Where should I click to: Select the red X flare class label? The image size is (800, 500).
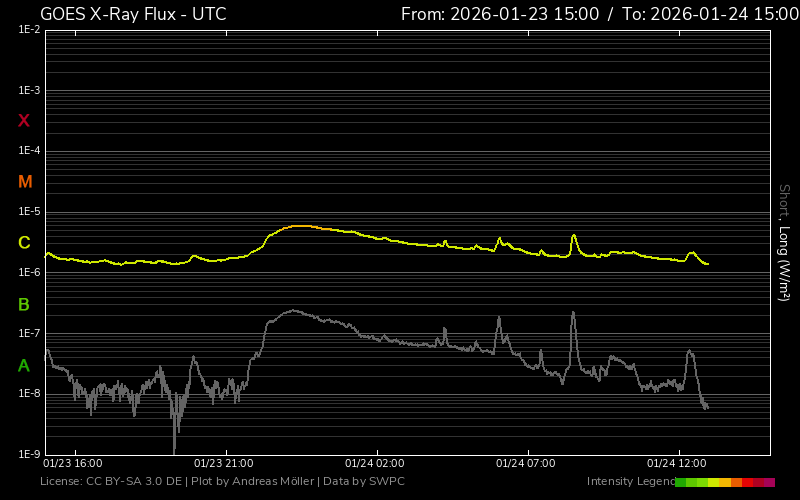pos(24,121)
